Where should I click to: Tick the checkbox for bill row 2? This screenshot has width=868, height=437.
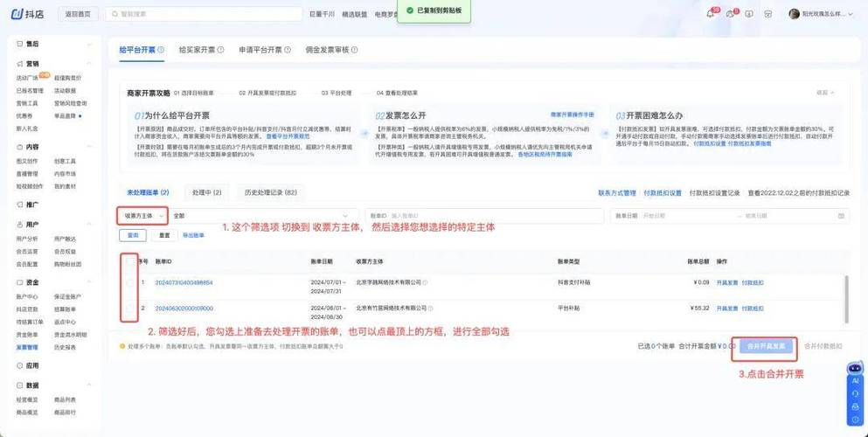click(x=130, y=309)
